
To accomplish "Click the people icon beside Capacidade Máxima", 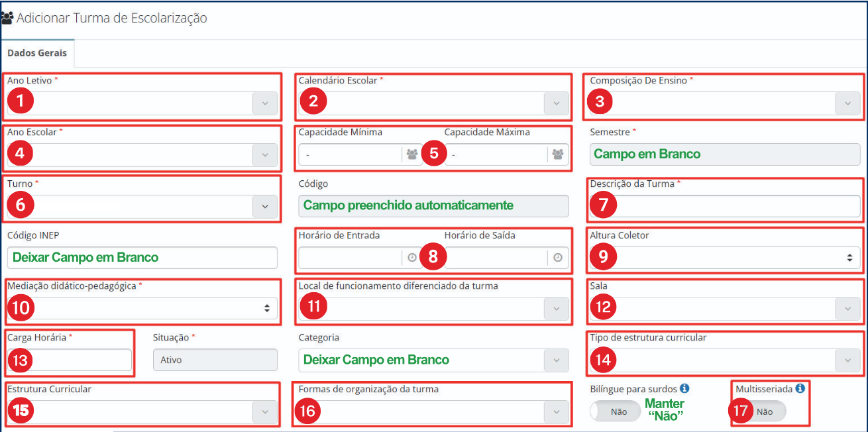I will click(x=557, y=154).
